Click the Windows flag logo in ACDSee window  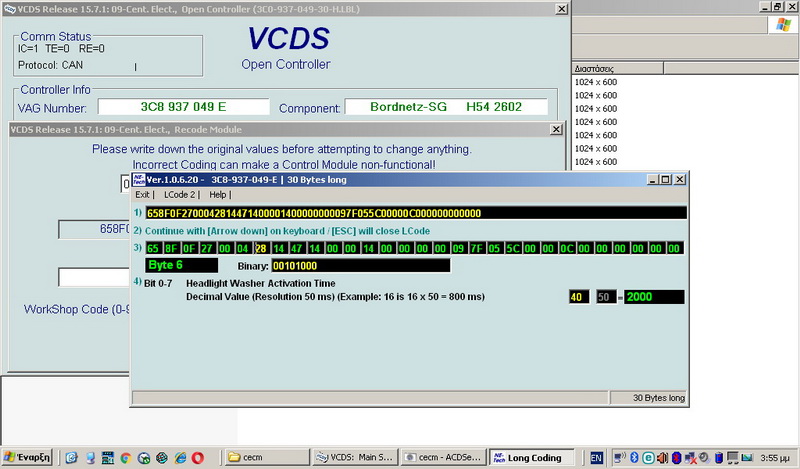(783, 24)
